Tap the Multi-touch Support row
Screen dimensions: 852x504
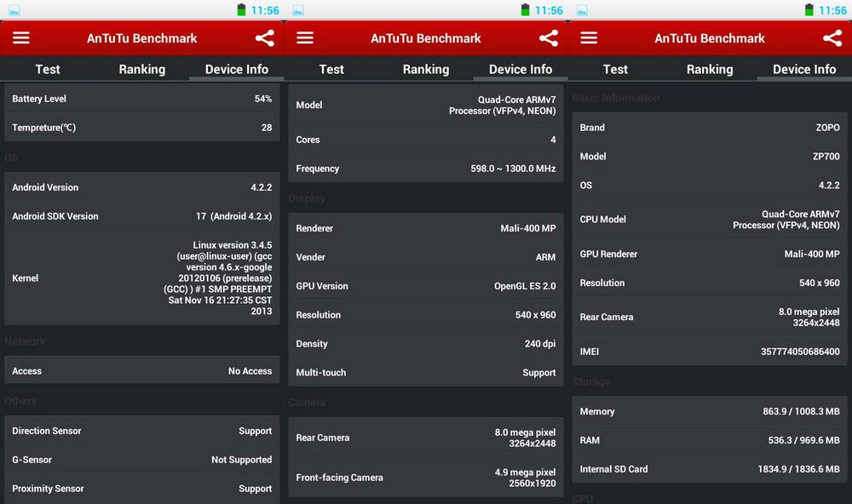point(426,372)
